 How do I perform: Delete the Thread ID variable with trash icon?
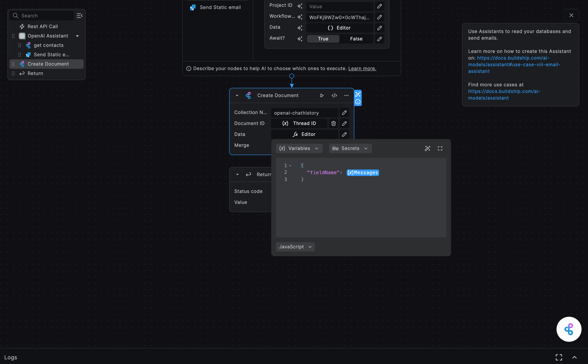[x=333, y=123]
